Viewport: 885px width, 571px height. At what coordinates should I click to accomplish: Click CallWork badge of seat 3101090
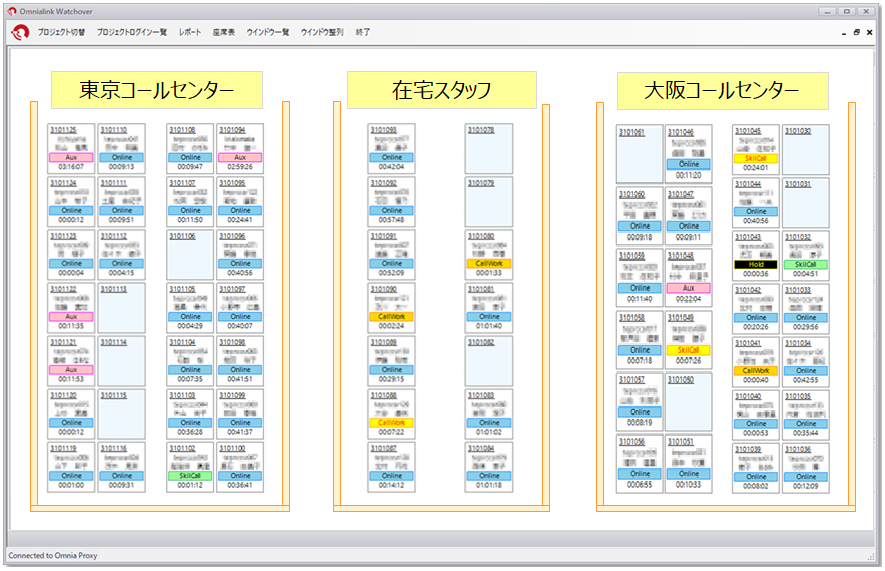(x=392, y=317)
